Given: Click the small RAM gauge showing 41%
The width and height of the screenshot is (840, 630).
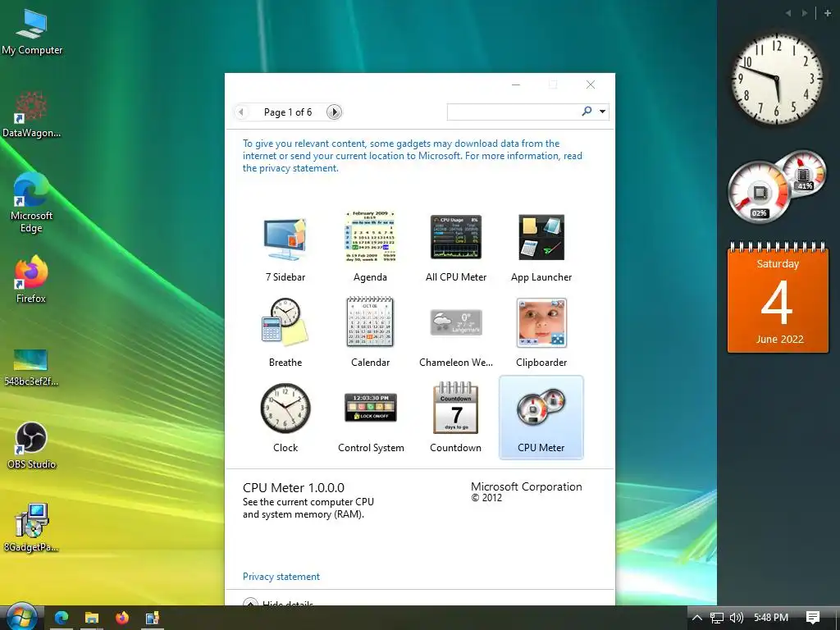Looking at the screenshot, I should pos(803,174).
